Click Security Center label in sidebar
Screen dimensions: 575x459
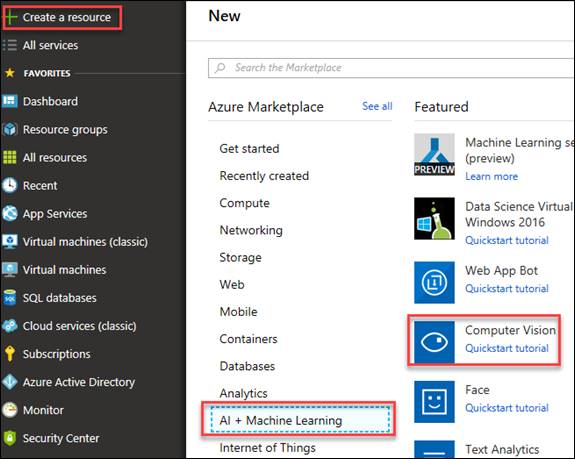pos(61,438)
